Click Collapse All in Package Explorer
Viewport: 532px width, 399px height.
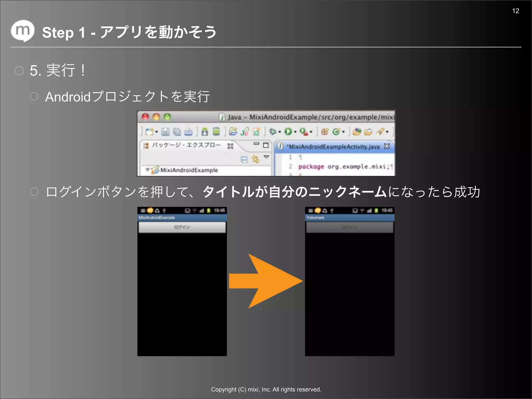pos(244,159)
